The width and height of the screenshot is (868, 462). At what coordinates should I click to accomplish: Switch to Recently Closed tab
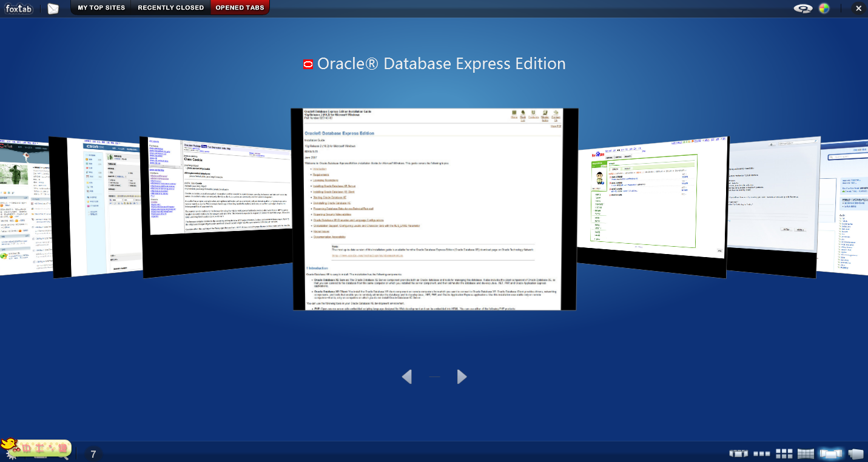pos(170,8)
